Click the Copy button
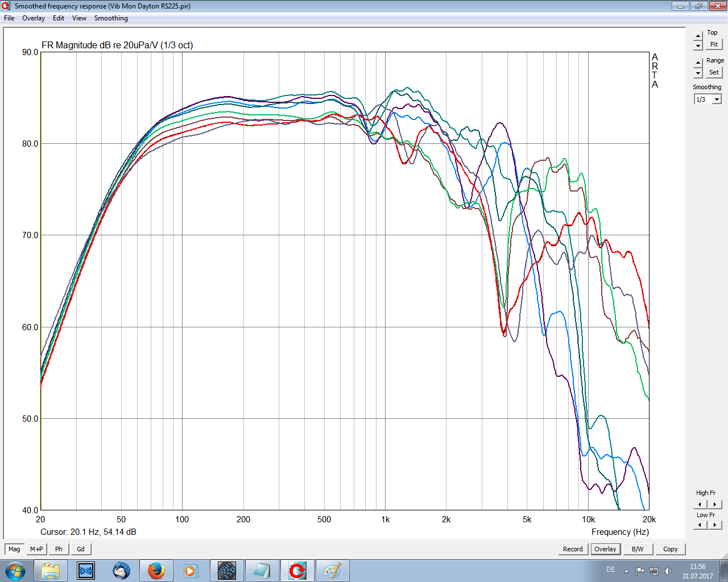Viewport: 728px width, 582px height. pyautogui.click(x=671, y=549)
